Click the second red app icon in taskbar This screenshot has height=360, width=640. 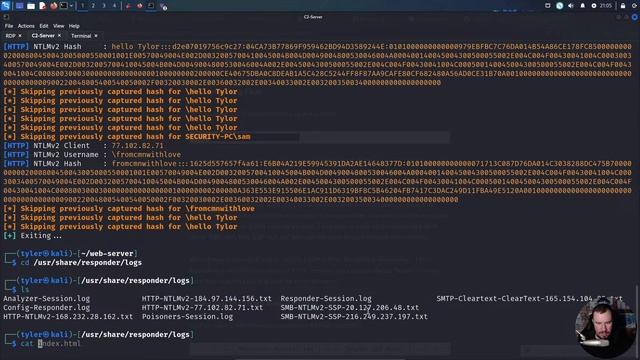(140, 6)
